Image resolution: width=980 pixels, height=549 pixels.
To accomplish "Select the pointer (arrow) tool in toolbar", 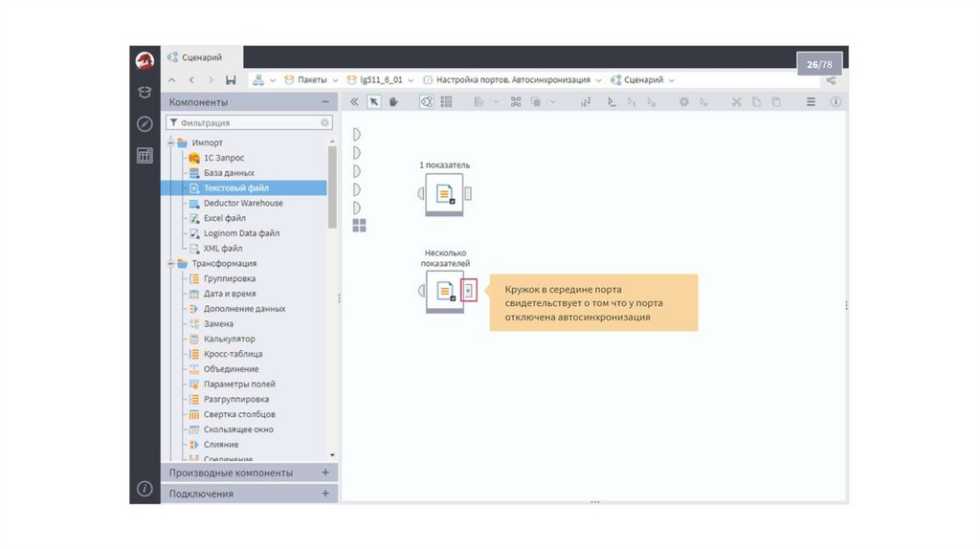I will click(x=374, y=101).
